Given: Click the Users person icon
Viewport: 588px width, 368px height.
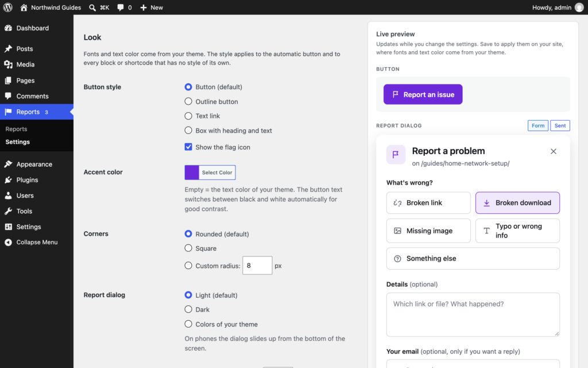Looking at the screenshot, I should click(8, 195).
